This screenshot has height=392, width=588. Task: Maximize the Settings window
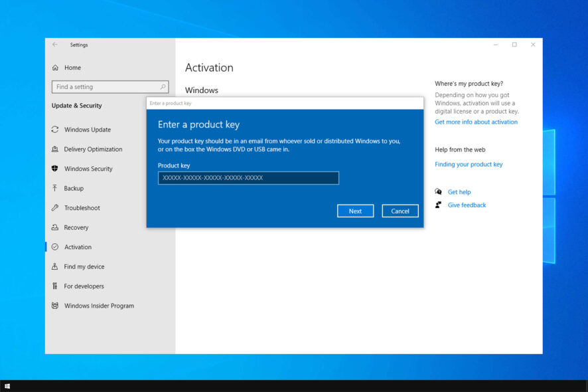click(514, 45)
